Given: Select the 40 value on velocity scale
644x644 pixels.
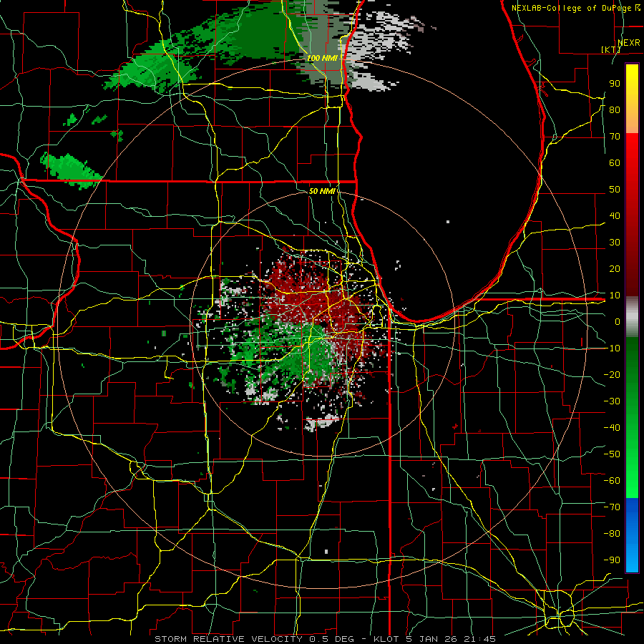Looking at the screenshot, I should click(x=615, y=216).
